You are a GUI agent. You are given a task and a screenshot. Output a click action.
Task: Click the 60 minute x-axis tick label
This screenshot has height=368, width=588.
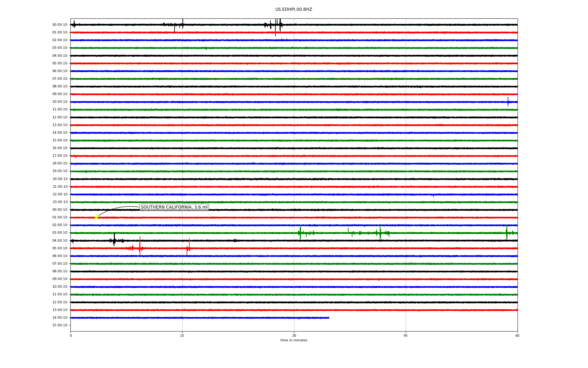coord(517,335)
